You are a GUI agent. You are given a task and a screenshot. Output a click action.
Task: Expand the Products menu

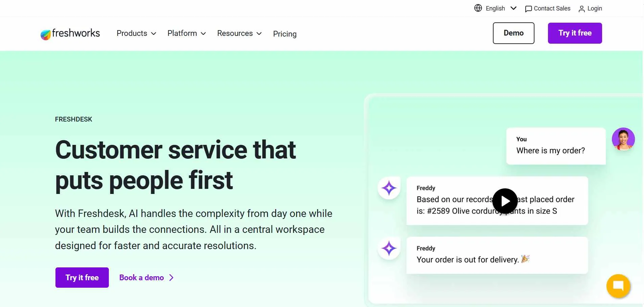click(x=136, y=34)
